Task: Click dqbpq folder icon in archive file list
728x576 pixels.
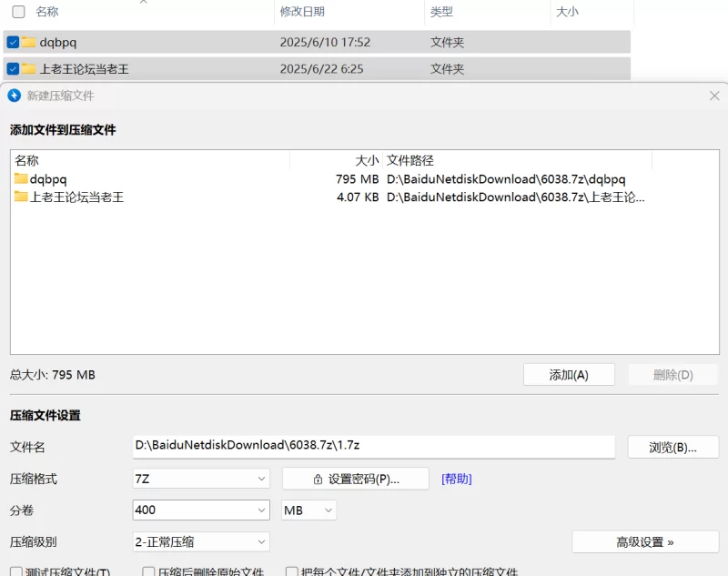Action: (21, 178)
